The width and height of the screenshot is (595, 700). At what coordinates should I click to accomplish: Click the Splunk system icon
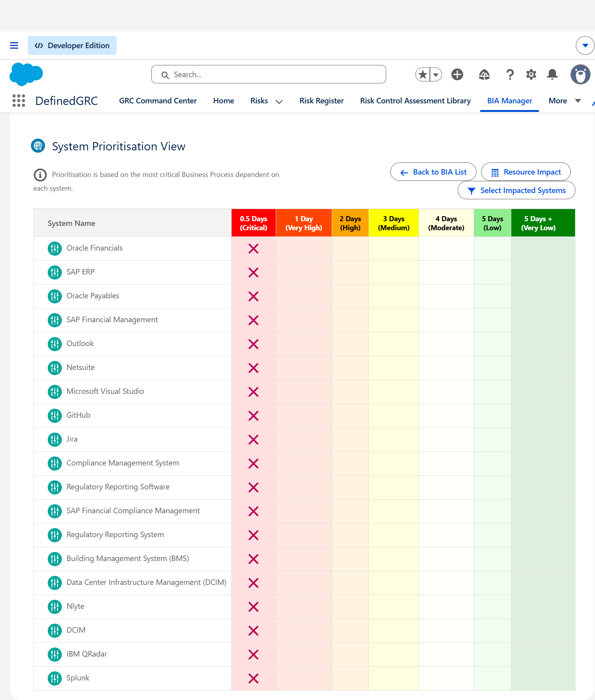click(x=55, y=678)
